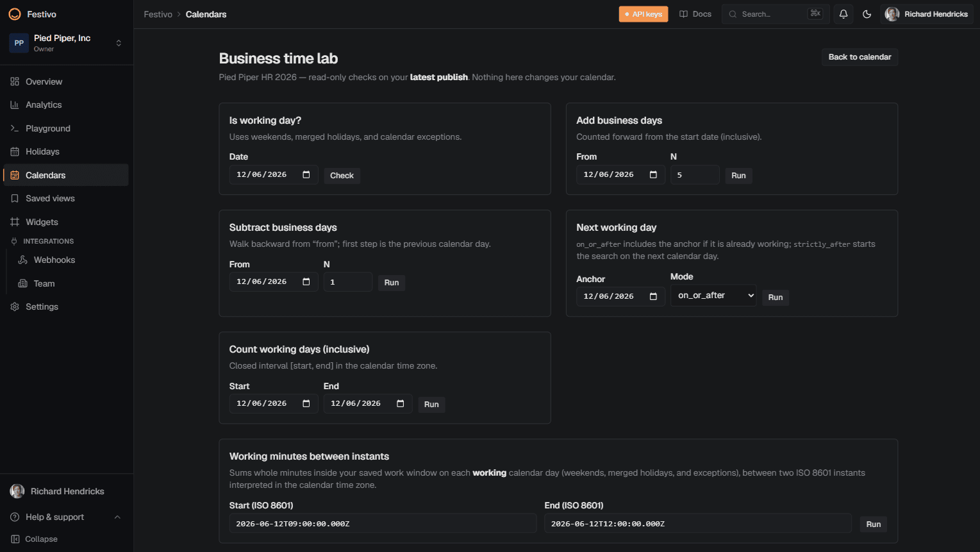Image resolution: width=980 pixels, height=552 pixels.
Task: Click the Business time lab heading
Action: (x=278, y=58)
